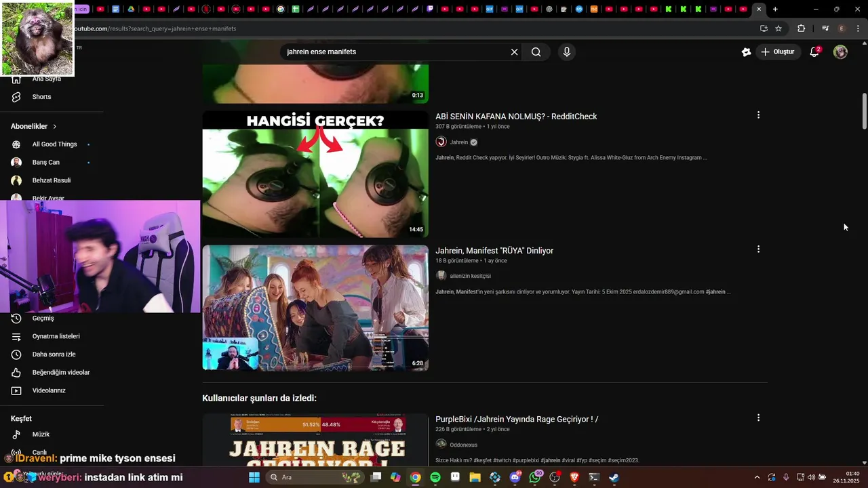The image size is (868, 488).
Task: Click the 14:45 duration badge
Action: pos(416,230)
